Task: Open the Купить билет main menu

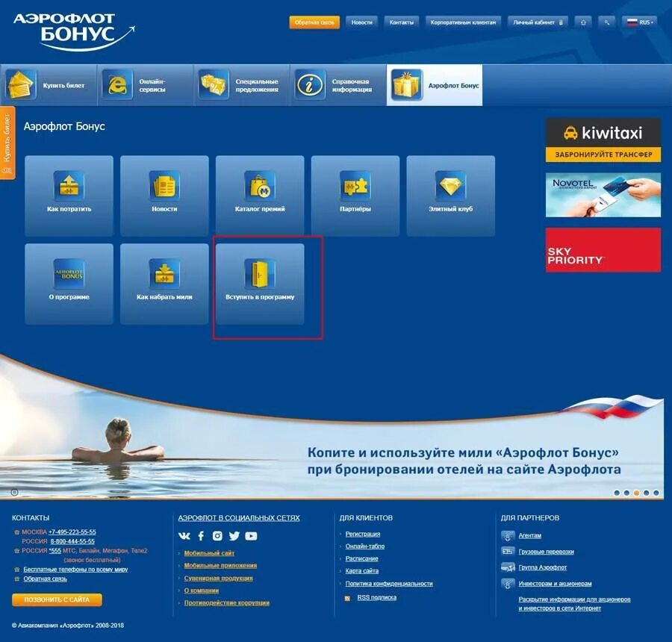Action: point(49,85)
